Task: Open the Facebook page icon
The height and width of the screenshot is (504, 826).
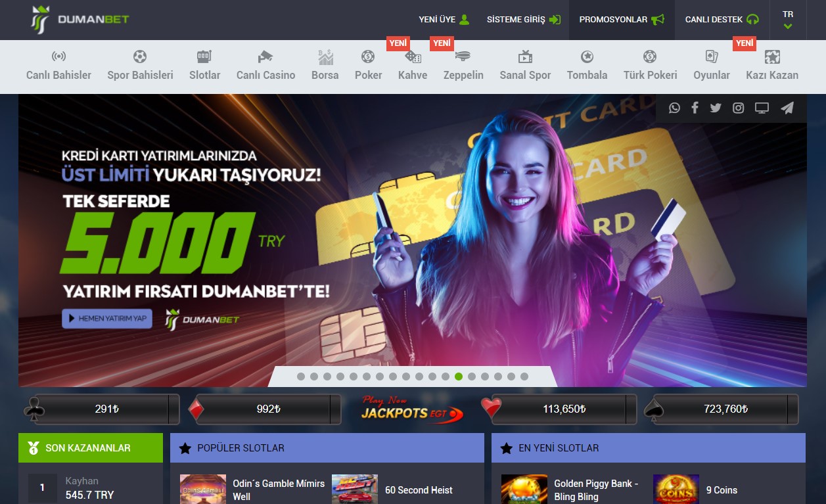Action: [x=695, y=108]
